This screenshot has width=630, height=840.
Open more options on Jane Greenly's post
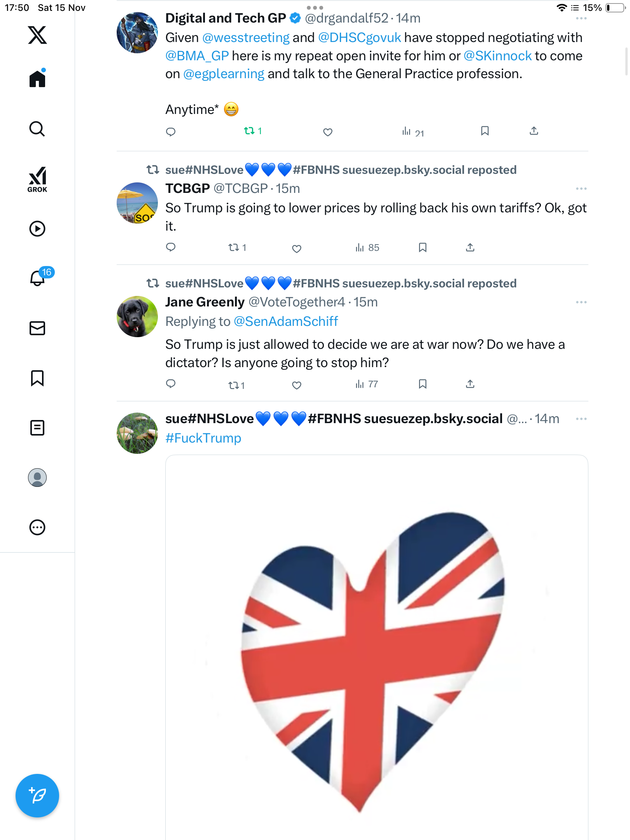tap(581, 302)
